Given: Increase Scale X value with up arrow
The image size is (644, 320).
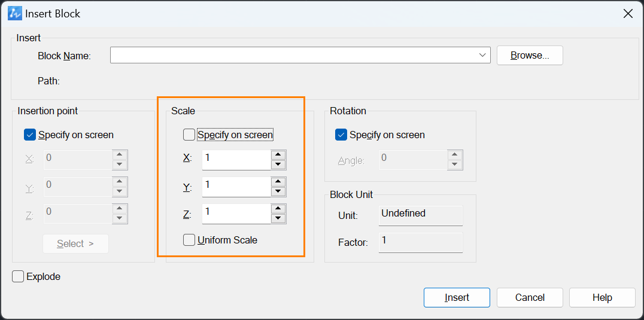Looking at the screenshot, I should [278, 155].
